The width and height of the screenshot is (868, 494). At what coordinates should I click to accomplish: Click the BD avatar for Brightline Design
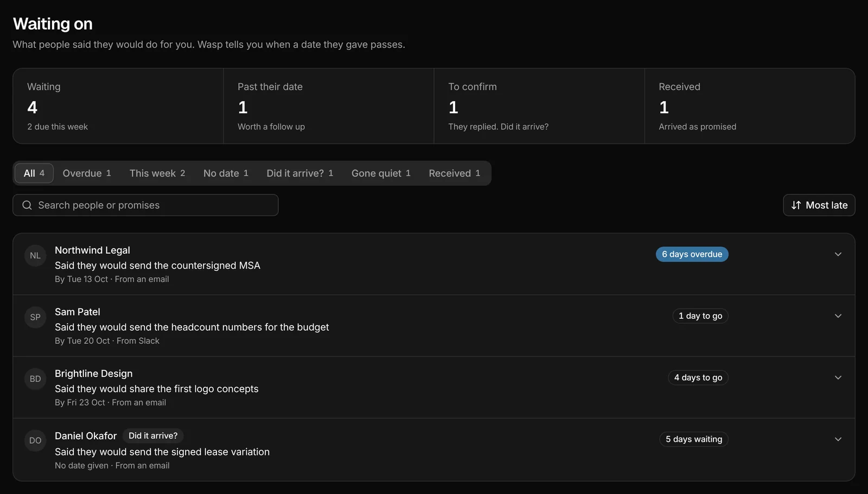35,379
